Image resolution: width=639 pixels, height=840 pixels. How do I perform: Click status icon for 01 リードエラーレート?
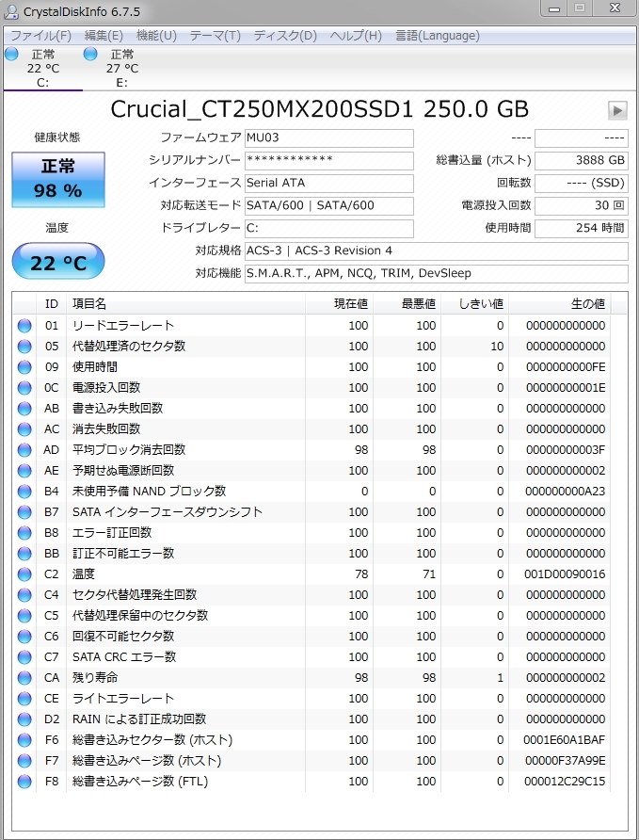[24, 326]
